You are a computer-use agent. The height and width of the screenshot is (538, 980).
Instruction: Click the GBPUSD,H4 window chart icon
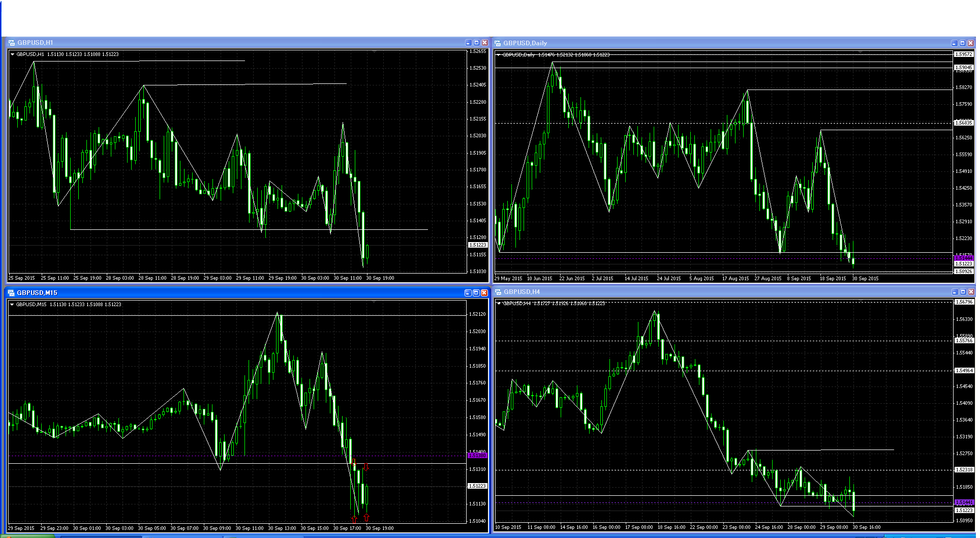point(498,292)
